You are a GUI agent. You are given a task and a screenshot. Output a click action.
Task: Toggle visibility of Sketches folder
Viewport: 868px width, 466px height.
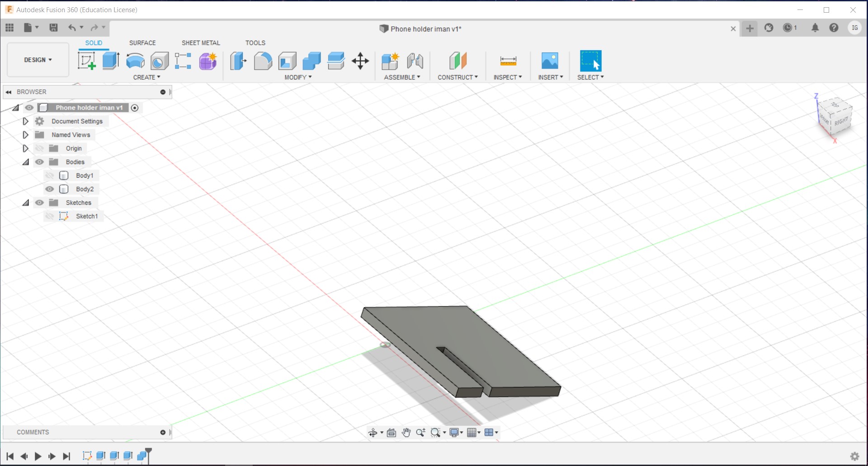click(40, 202)
